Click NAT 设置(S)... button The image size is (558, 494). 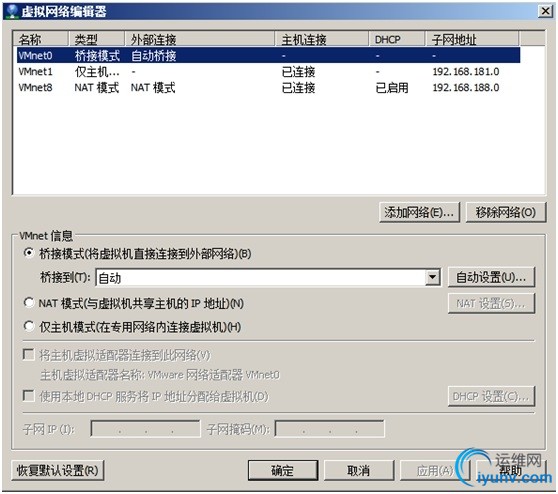coord(491,303)
